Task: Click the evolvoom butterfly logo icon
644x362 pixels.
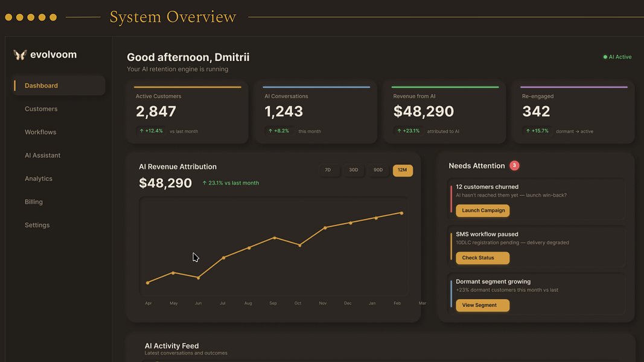Action: [20, 54]
